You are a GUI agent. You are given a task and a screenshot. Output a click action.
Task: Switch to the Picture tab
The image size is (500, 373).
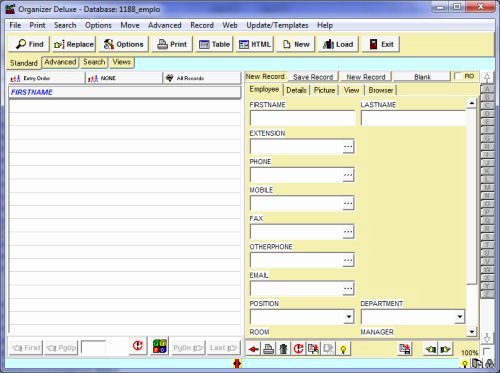click(324, 90)
